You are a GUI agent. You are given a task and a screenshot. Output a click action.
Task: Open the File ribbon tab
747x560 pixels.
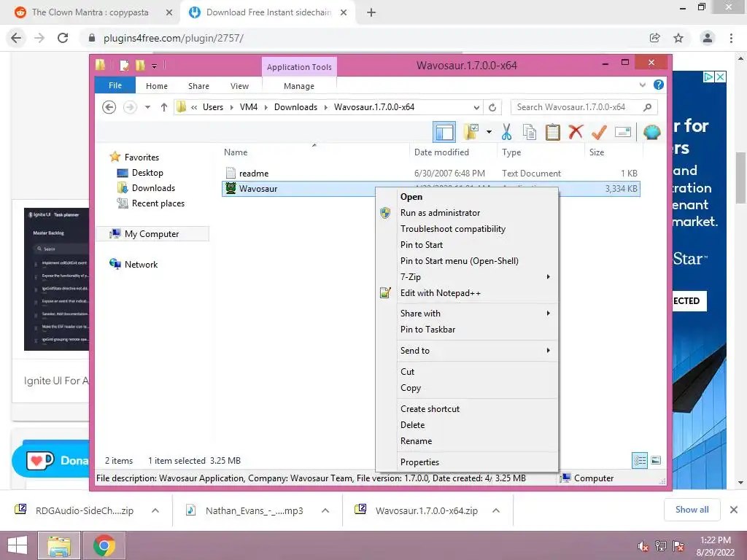[115, 85]
